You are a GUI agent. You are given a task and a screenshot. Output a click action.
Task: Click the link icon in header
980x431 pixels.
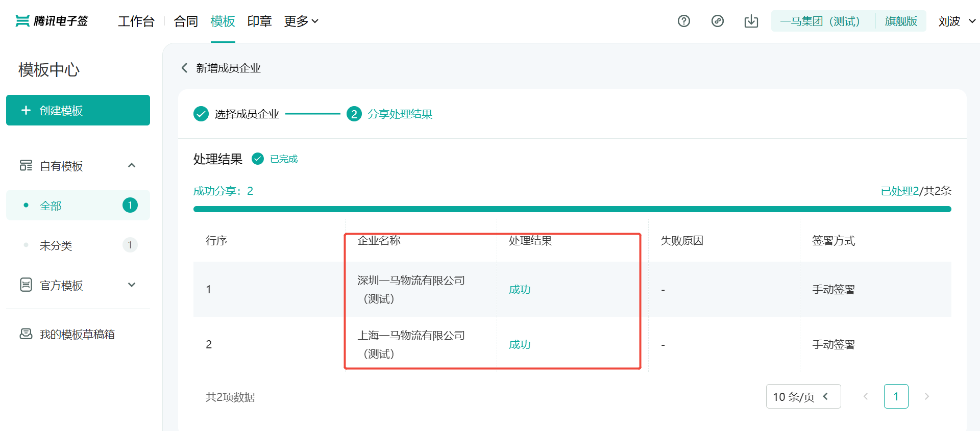click(717, 21)
